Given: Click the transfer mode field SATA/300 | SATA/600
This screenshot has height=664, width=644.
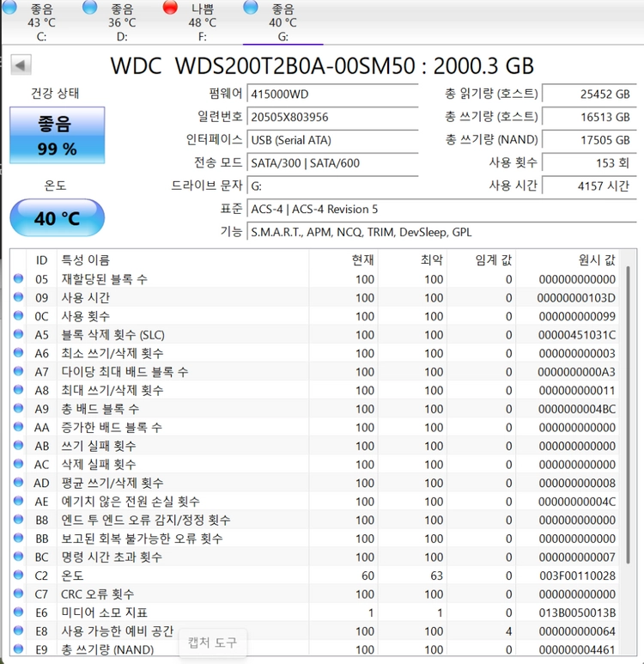Looking at the screenshot, I should 333,162.
